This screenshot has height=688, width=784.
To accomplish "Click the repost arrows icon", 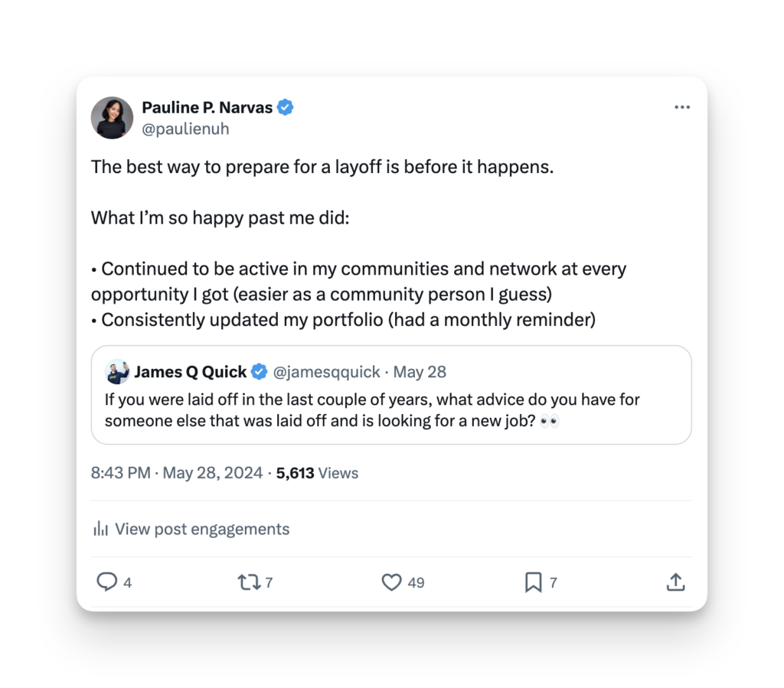I will pos(248,582).
